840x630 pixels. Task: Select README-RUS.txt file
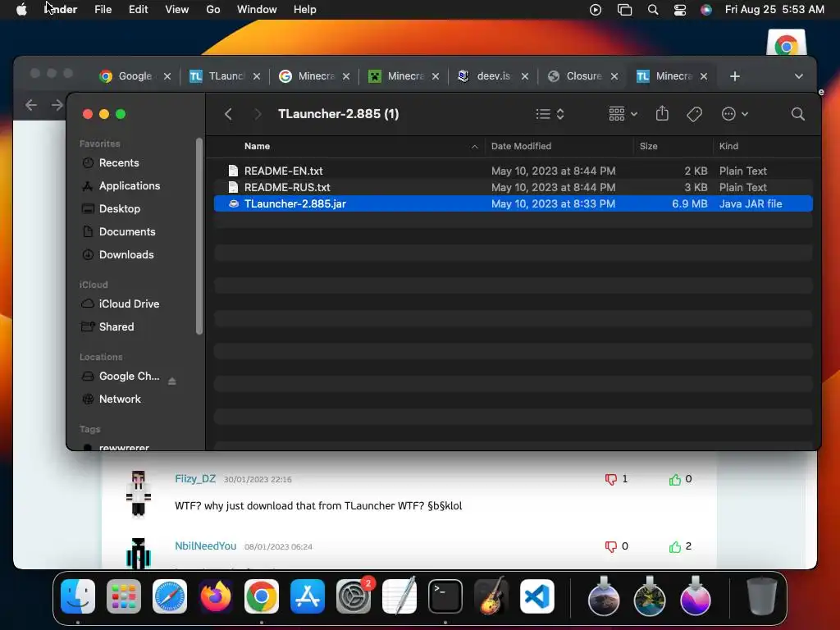coord(514,188)
